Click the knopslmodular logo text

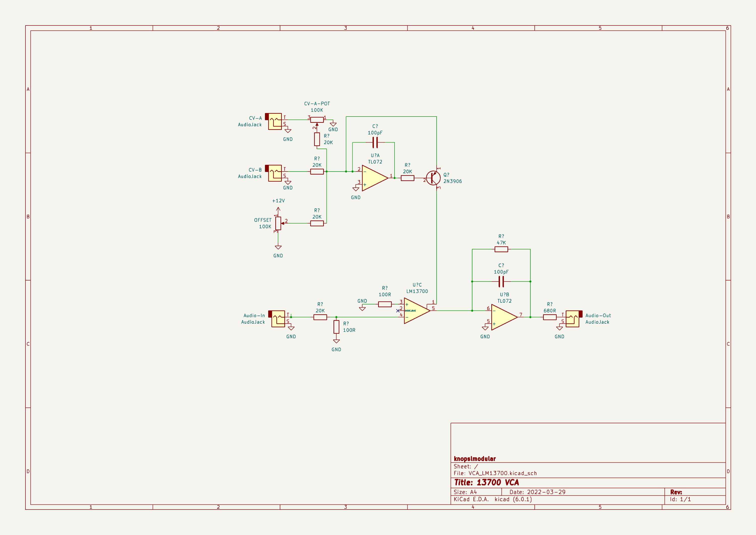tap(475, 458)
